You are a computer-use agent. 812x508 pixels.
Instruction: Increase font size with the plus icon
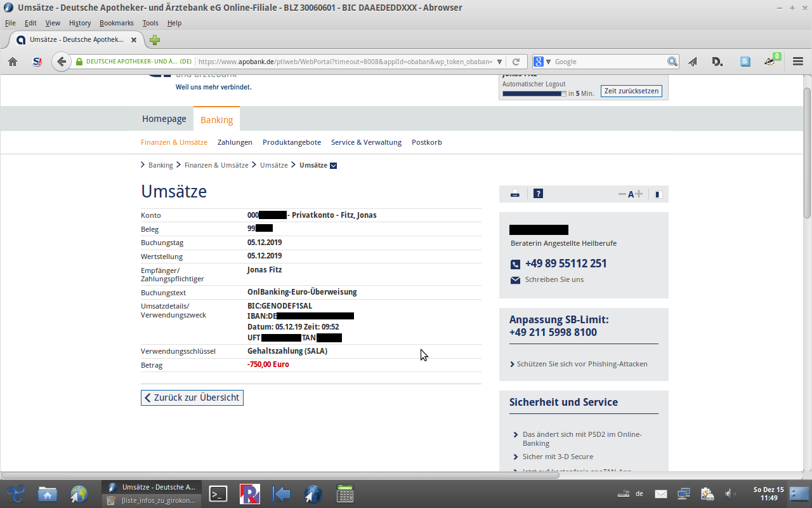pos(639,194)
